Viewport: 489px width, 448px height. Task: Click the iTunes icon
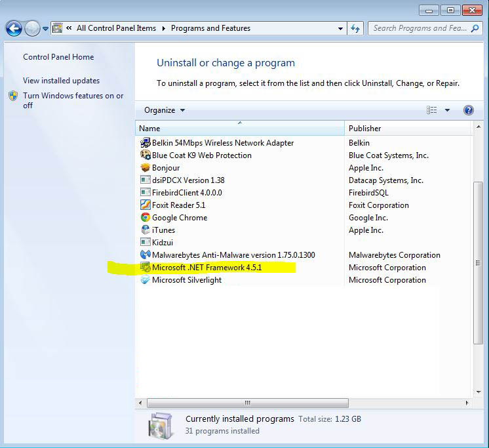146,230
